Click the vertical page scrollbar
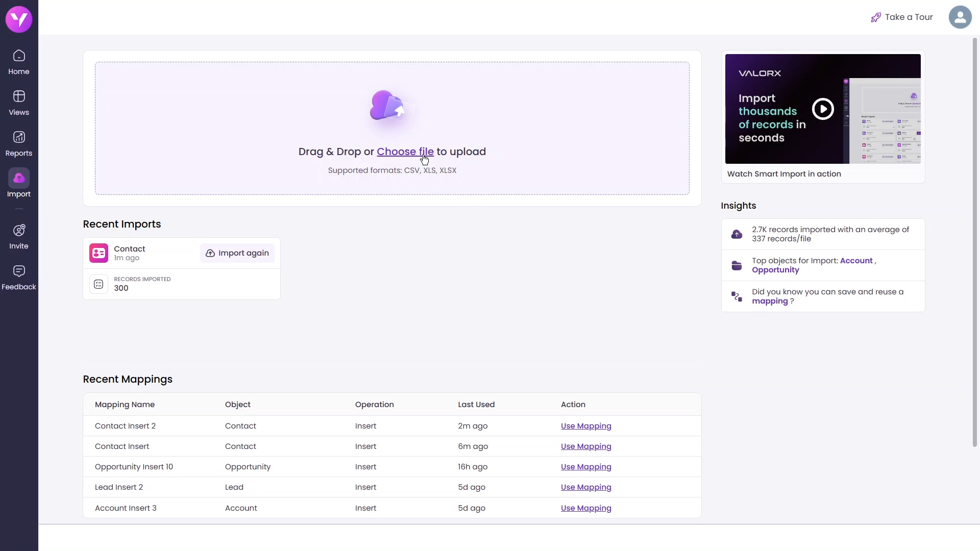This screenshot has height=551, width=980. [974, 242]
